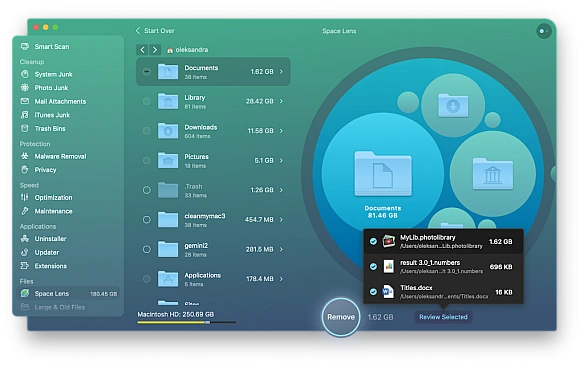Expand the Library folder chevron
The height and width of the screenshot is (367, 584).
(281, 101)
